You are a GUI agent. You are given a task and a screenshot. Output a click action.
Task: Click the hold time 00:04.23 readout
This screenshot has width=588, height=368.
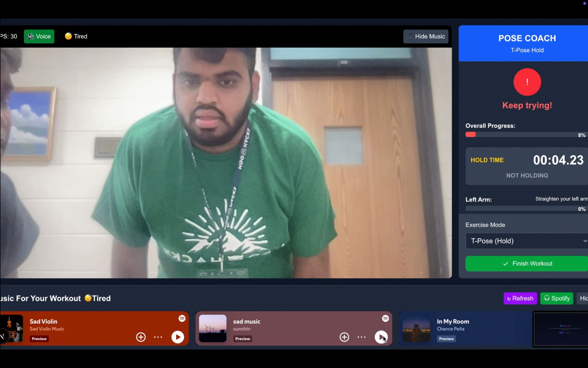coord(558,160)
